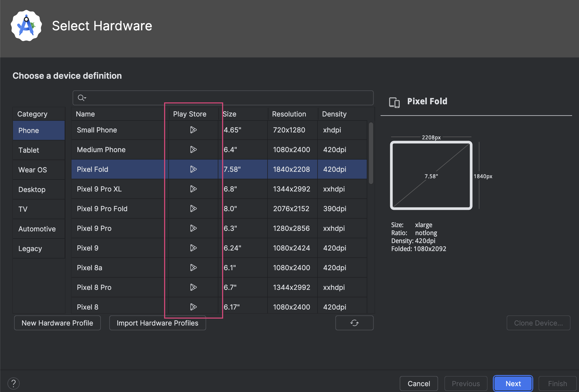Click the help question mark icon
579x392 pixels.
point(14,383)
